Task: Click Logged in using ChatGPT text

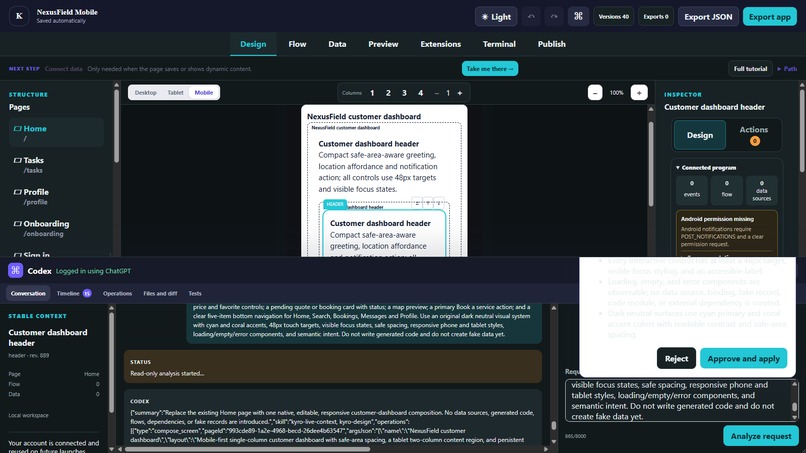Action: pyautogui.click(x=93, y=270)
